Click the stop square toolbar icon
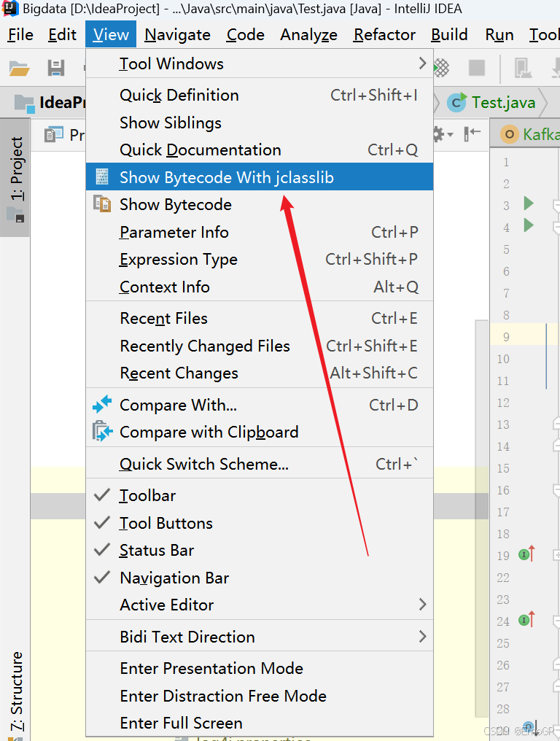Image resolution: width=560 pixels, height=741 pixels. click(x=476, y=68)
